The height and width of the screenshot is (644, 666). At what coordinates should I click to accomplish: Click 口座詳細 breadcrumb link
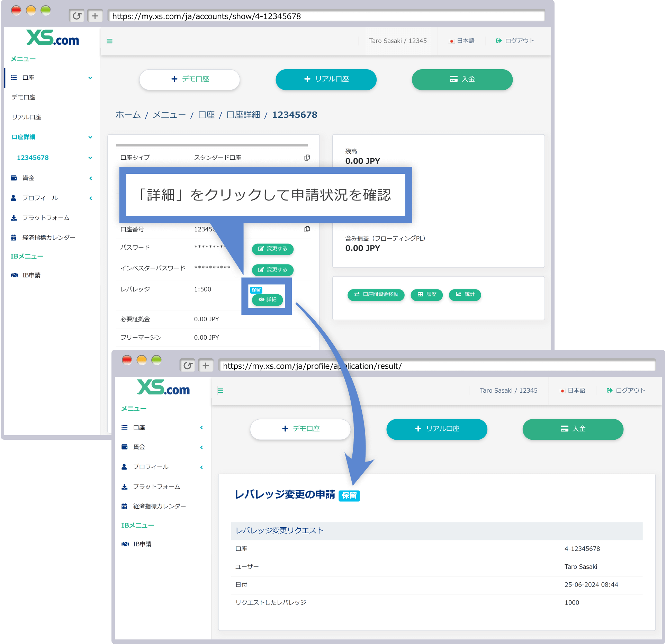click(x=243, y=115)
